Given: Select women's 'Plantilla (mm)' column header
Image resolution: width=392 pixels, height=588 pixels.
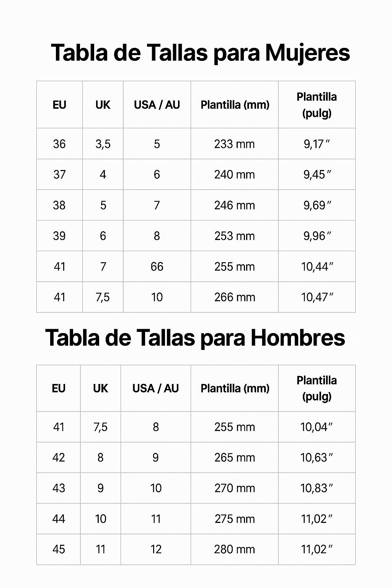Looking at the screenshot, I should 235,105.
